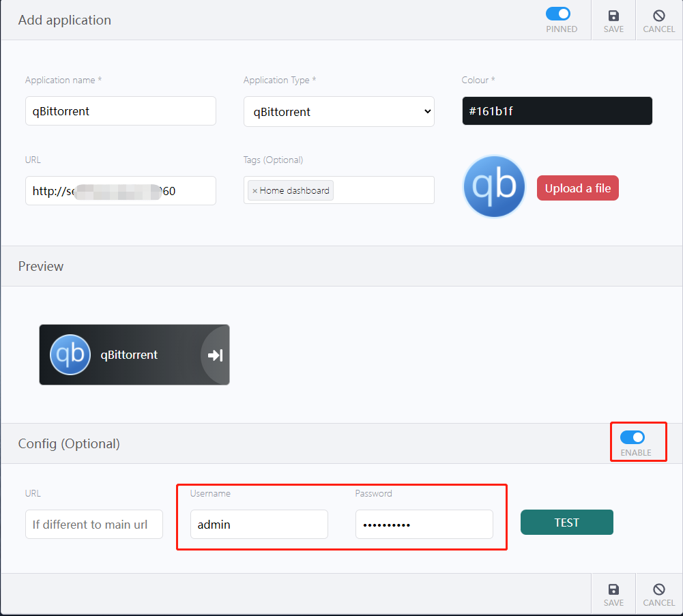Remove the Home dashboard tag
Image resolution: width=683 pixels, height=616 pixels.
click(x=255, y=191)
